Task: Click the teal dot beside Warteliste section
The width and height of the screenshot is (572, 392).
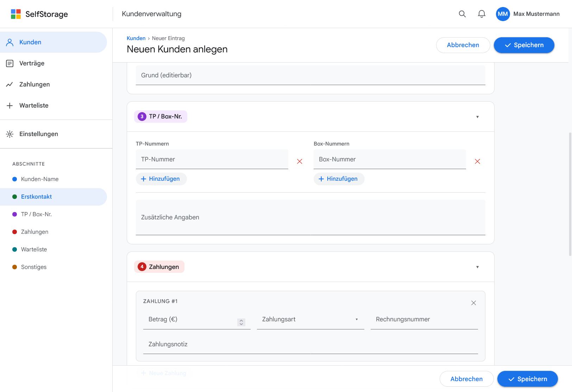Action: click(15, 250)
